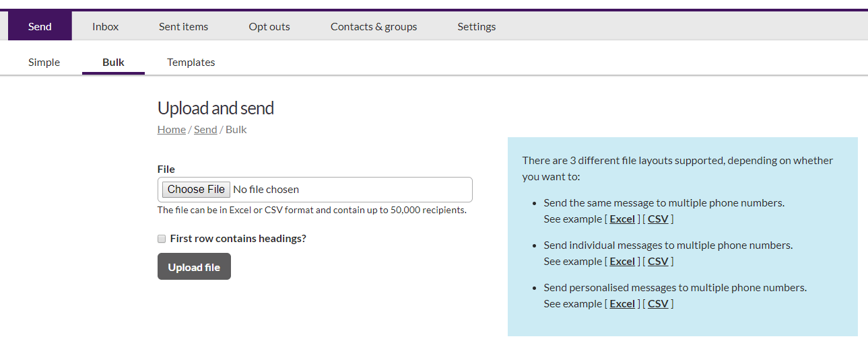The width and height of the screenshot is (868, 345).
Task: Open CSV example for same message layout
Action: (x=658, y=219)
